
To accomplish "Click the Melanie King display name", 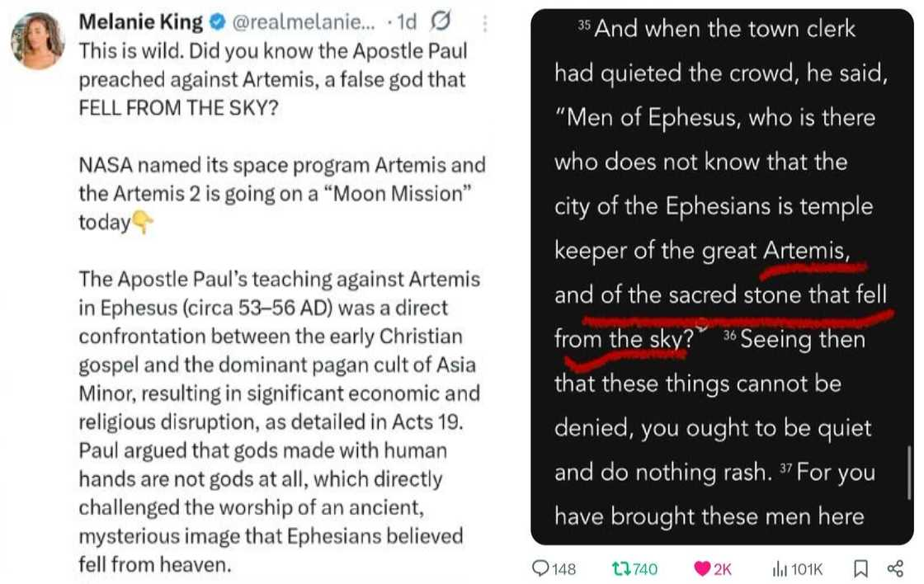I will click(140, 21).
